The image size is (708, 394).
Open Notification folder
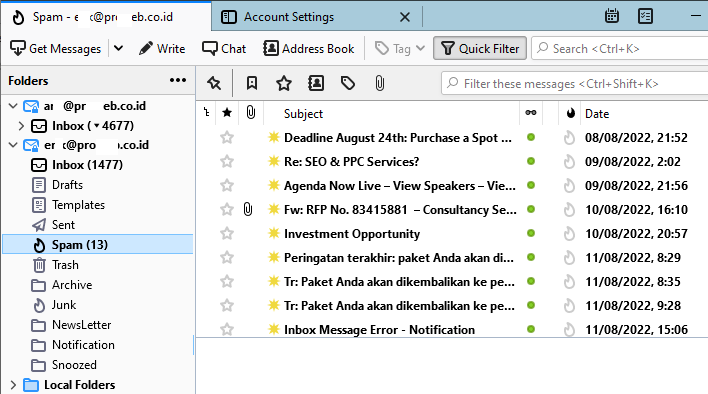coord(83,345)
